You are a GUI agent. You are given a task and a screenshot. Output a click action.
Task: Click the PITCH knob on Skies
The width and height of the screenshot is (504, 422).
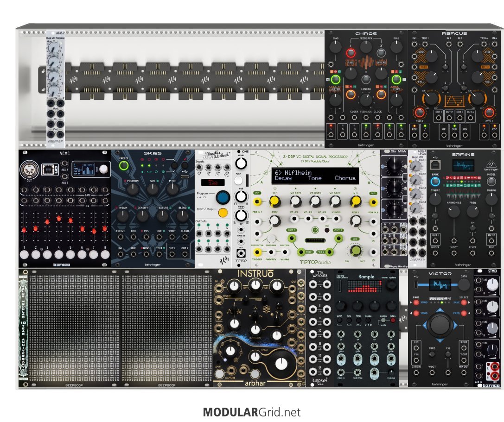(172, 189)
